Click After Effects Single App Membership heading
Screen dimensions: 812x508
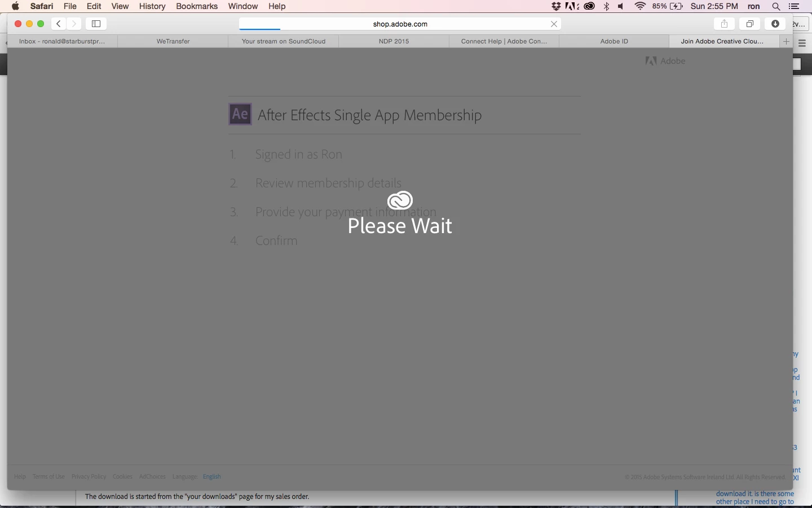[369, 115]
